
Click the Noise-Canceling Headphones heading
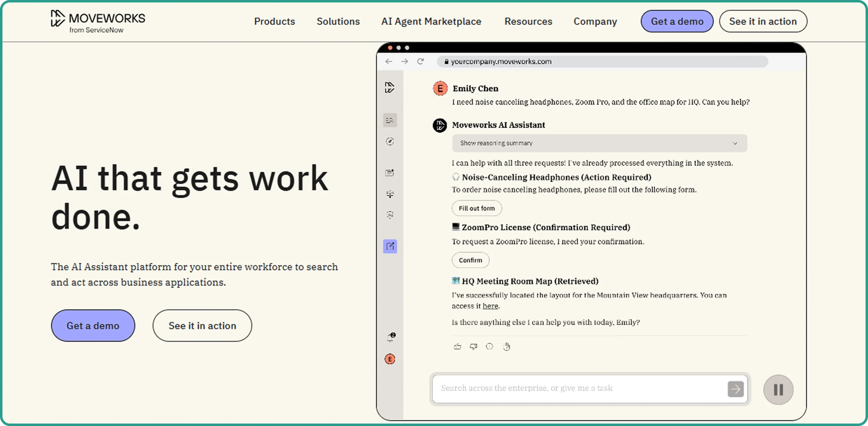556,177
